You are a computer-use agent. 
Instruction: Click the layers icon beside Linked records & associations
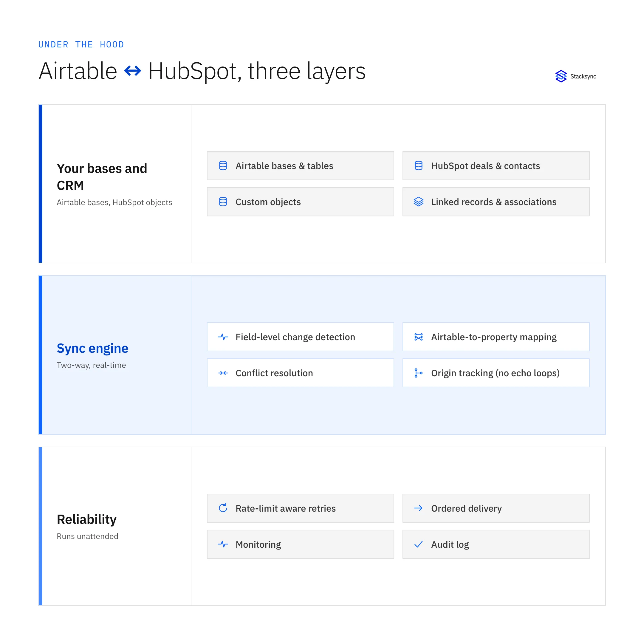point(418,202)
